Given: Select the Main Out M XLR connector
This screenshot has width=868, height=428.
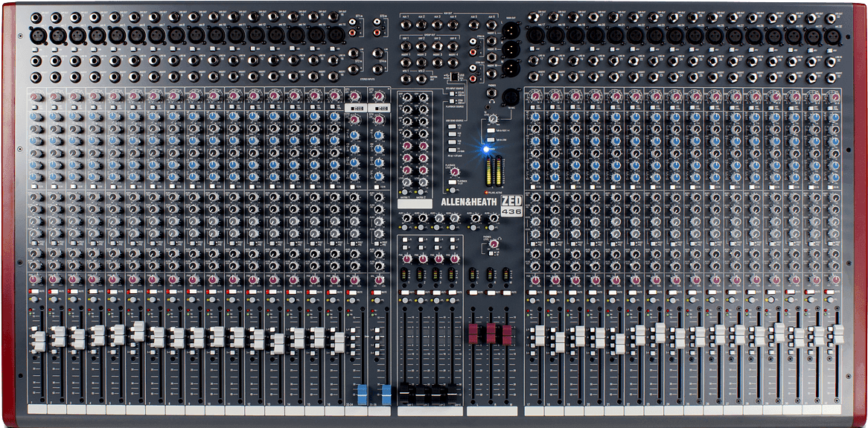Looking at the screenshot, I should click(510, 68).
